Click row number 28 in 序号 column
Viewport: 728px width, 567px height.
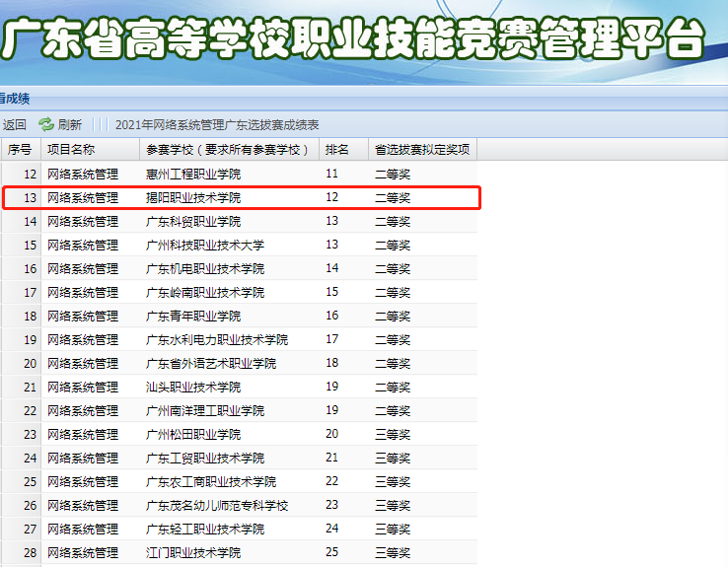coord(29,552)
